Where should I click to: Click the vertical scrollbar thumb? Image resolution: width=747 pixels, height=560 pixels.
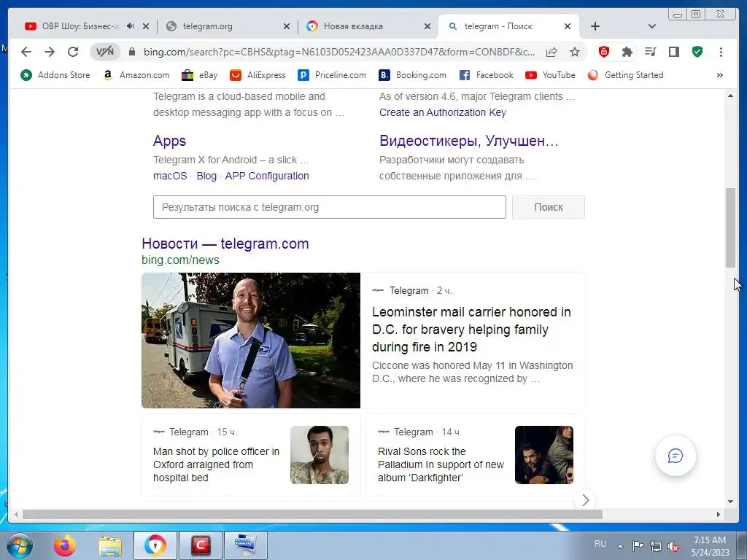coord(730,227)
